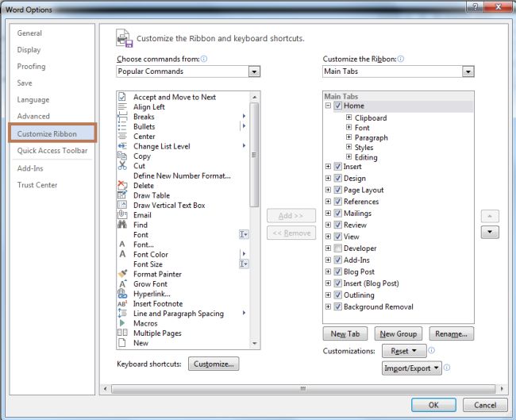Click the New document icon
The width and height of the screenshot is (516, 420).
[122, 343]
